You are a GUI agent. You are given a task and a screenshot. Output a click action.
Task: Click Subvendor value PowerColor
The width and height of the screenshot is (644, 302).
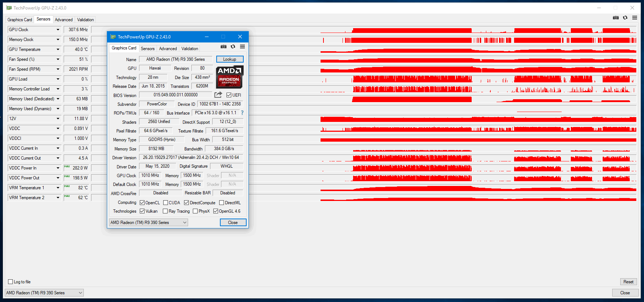157,104
